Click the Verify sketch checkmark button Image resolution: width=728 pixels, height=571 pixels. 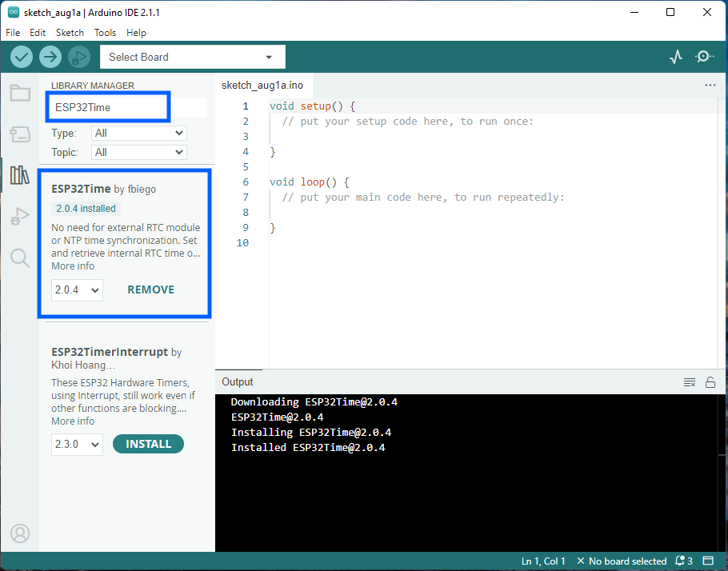pyautogui.click(x=22, y=57)
